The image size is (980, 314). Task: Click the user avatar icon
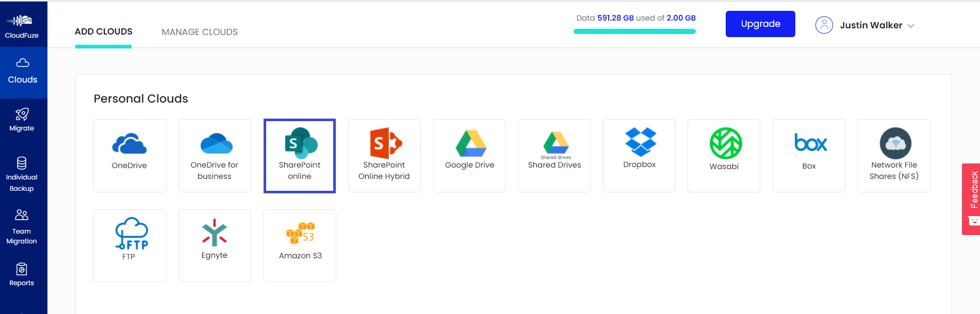[824, 25]
